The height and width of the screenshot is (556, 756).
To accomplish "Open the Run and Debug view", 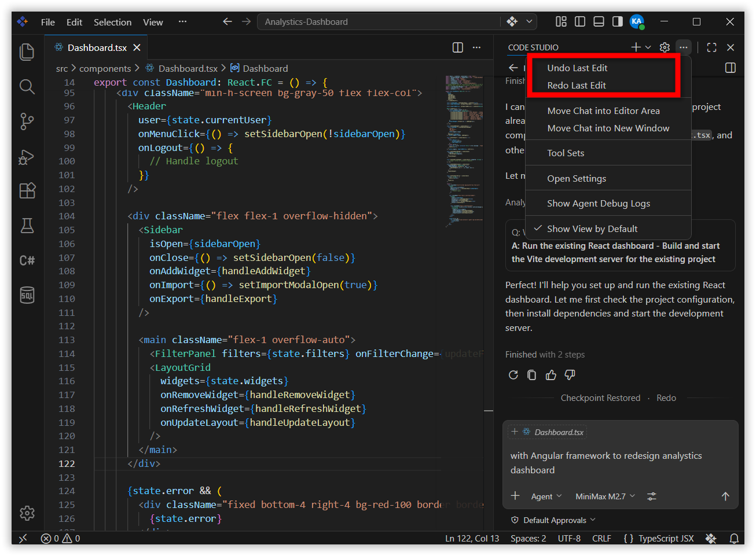I will tap(27, 157).
